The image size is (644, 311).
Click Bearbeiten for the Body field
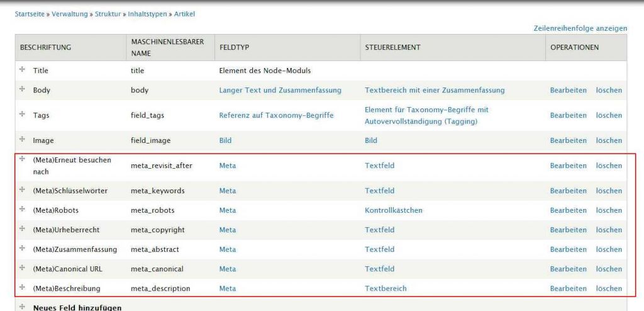coord(568,90)
